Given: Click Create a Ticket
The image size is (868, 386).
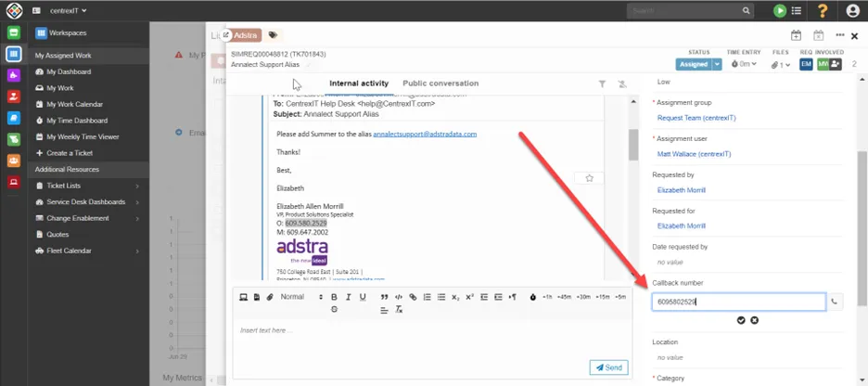Looking at the screenshot, I should (70, 153).
